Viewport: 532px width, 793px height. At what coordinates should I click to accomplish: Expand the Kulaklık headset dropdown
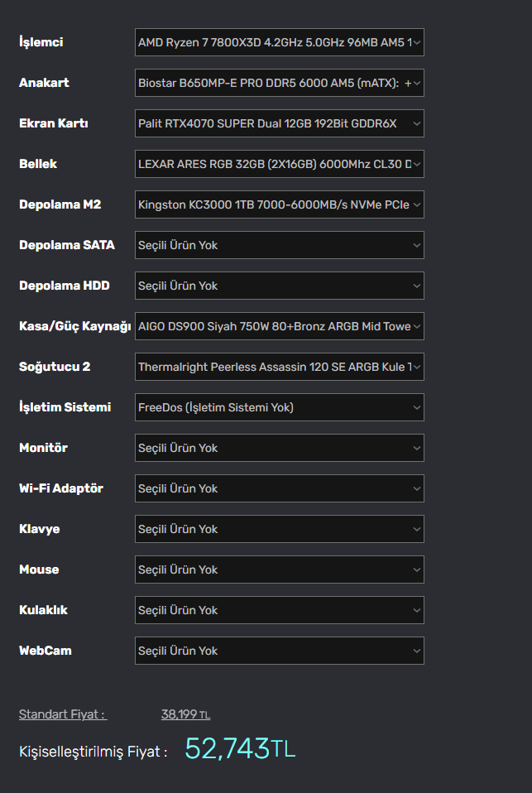279,610
